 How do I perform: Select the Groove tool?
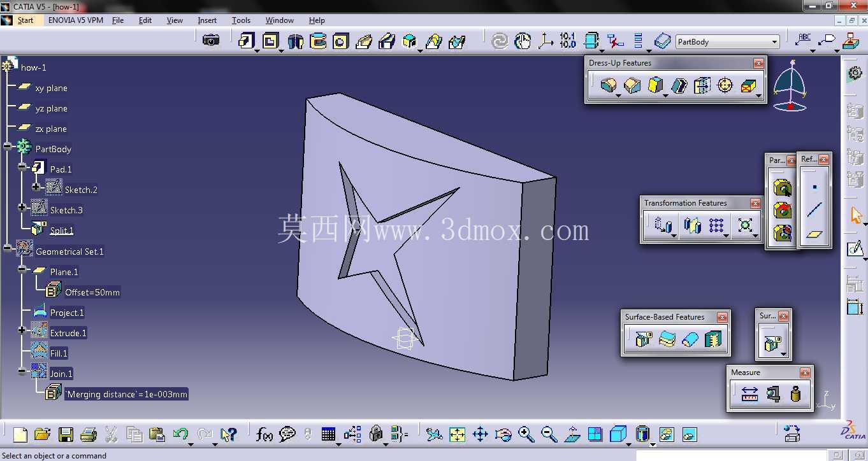318,41
